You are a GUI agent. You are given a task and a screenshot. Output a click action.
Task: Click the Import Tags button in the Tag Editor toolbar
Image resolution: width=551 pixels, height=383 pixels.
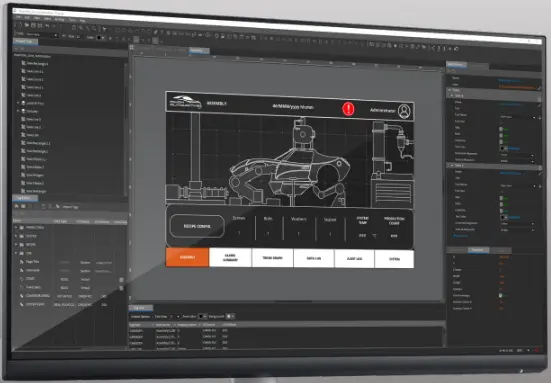click(67, 207)
